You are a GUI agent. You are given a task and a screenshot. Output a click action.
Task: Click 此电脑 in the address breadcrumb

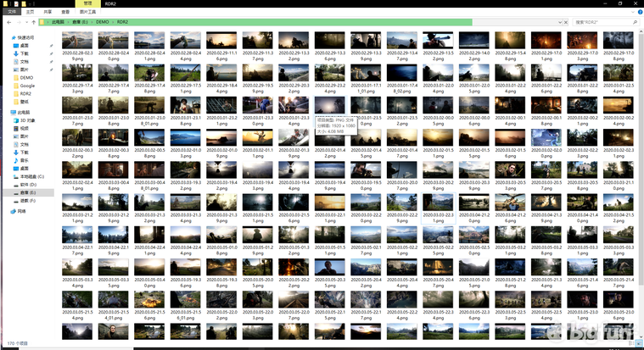click(x=58, y=22)
